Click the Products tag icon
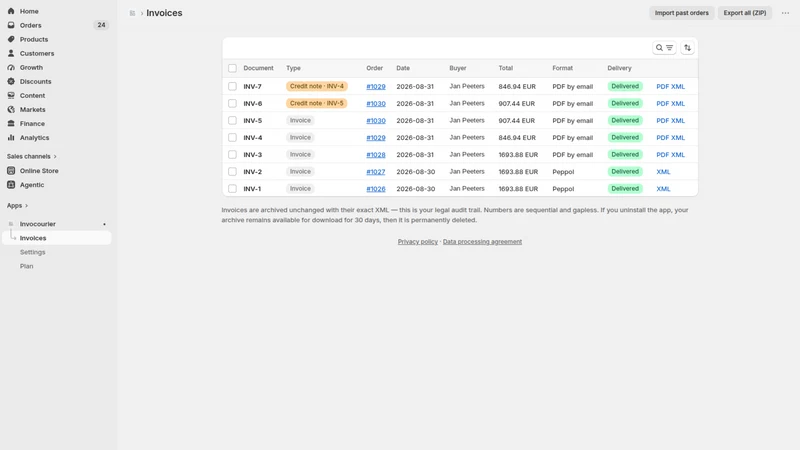 [11, 39]
